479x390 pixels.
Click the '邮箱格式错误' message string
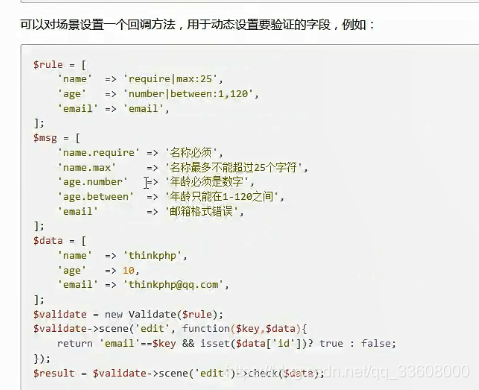201,211
